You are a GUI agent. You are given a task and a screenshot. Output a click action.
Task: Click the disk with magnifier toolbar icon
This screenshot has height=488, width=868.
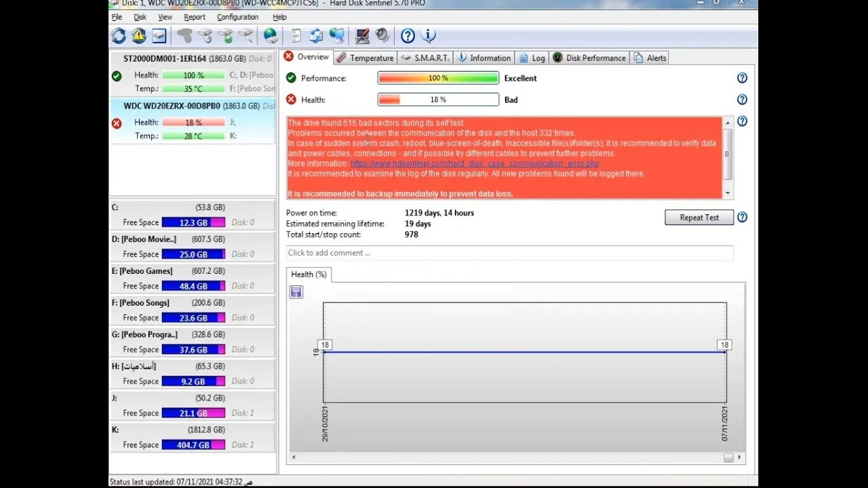[x=245, y=36]
